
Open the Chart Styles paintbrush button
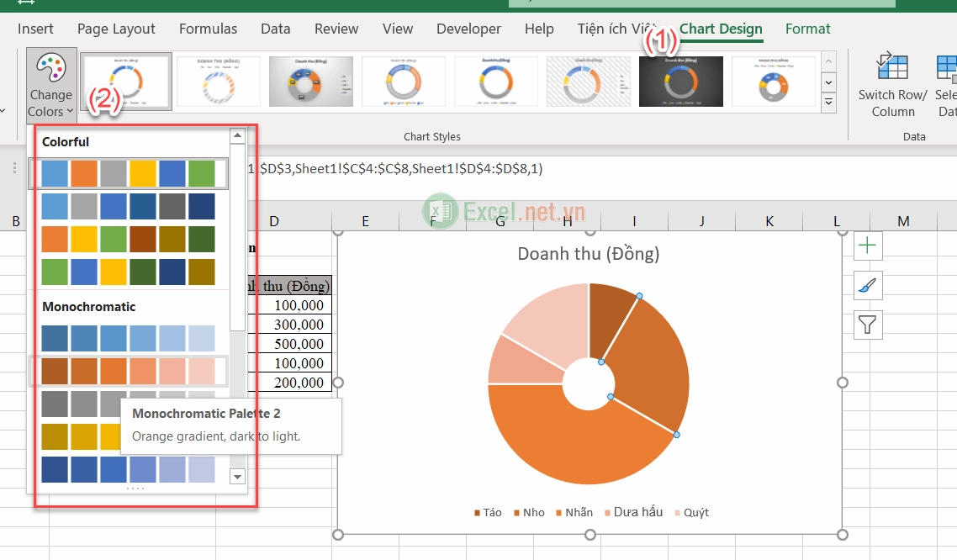tap(867, 285)
